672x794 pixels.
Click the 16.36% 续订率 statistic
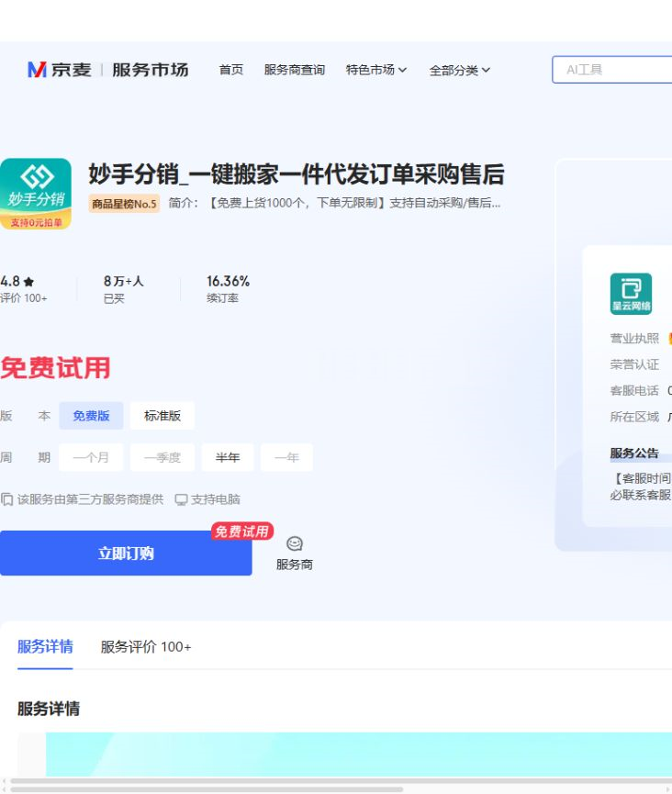228,289
